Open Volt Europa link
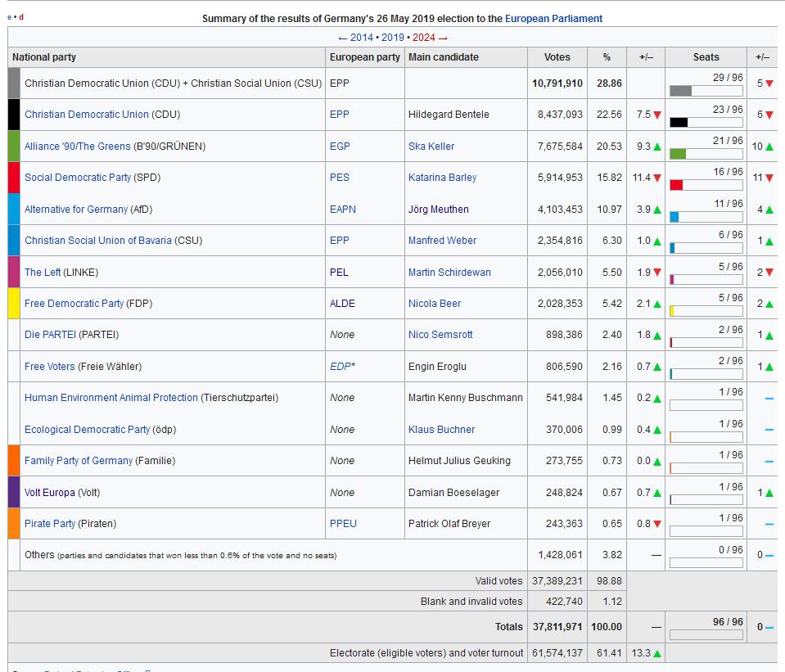Screen dimensions: 785x672 click(x=50, y=493)
